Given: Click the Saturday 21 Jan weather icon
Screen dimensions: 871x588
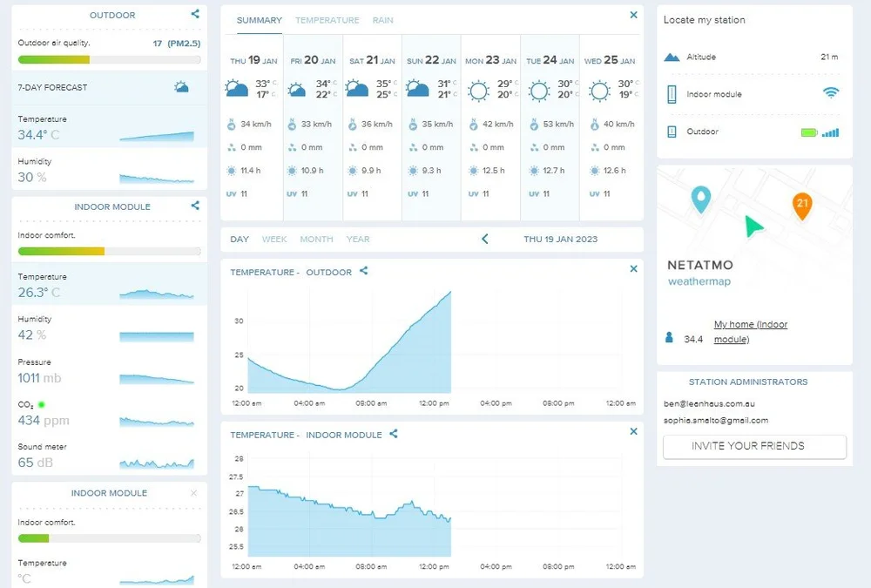Looking at the screenshot, I should coord(356,89).
